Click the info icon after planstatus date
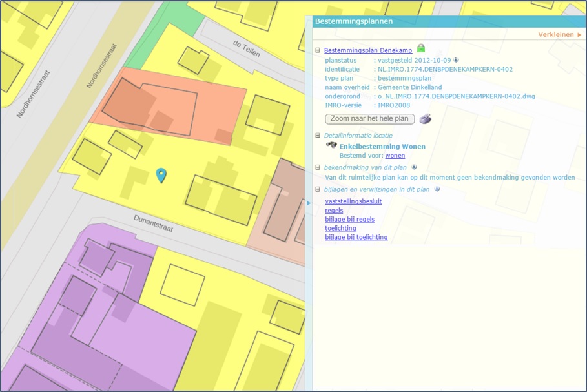The image size is (587, 392). pos(456,60)
